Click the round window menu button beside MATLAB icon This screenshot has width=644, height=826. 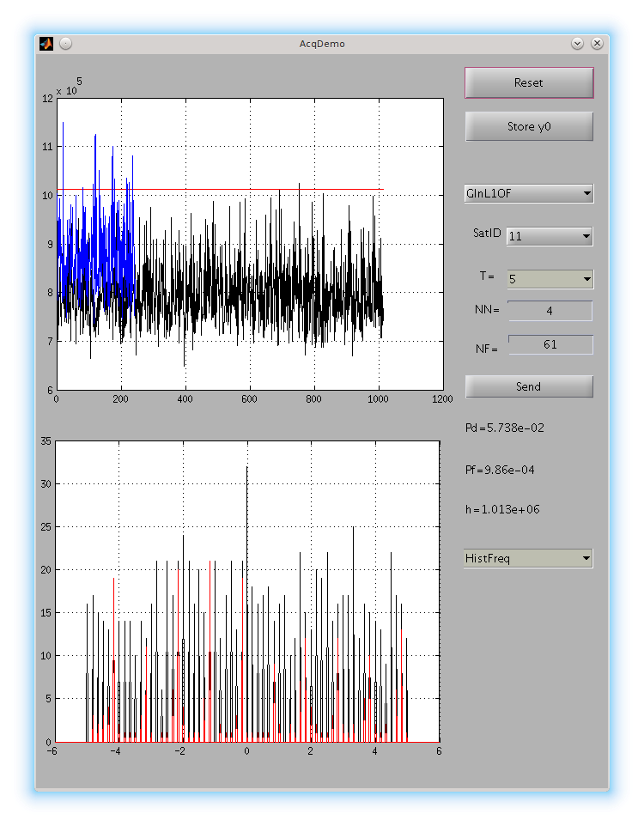66,44
